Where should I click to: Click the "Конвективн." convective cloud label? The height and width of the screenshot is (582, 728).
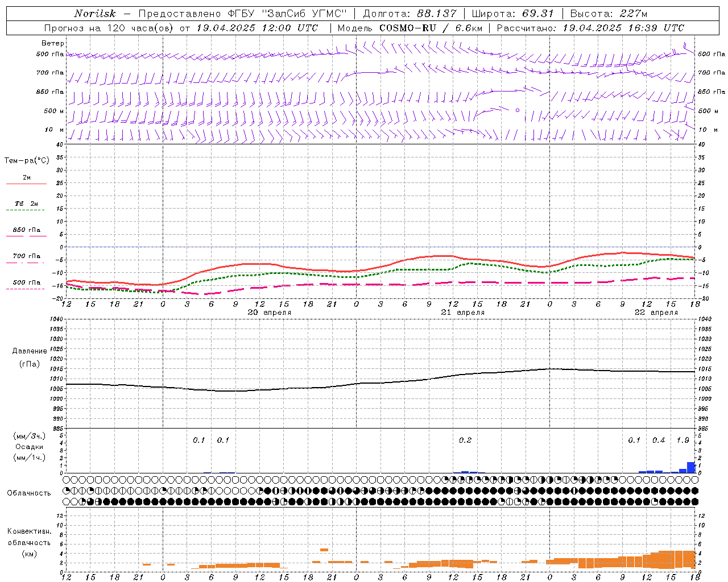(x=30, y=531)
